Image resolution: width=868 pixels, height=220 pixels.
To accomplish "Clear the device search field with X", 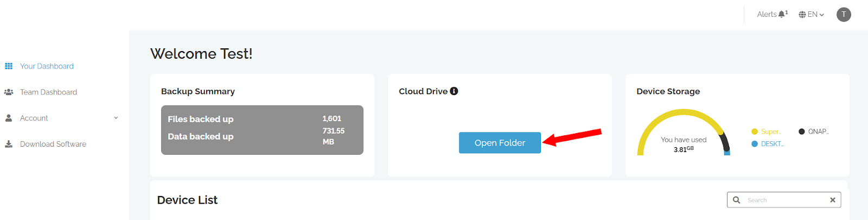I will click(x=833, y=200).
